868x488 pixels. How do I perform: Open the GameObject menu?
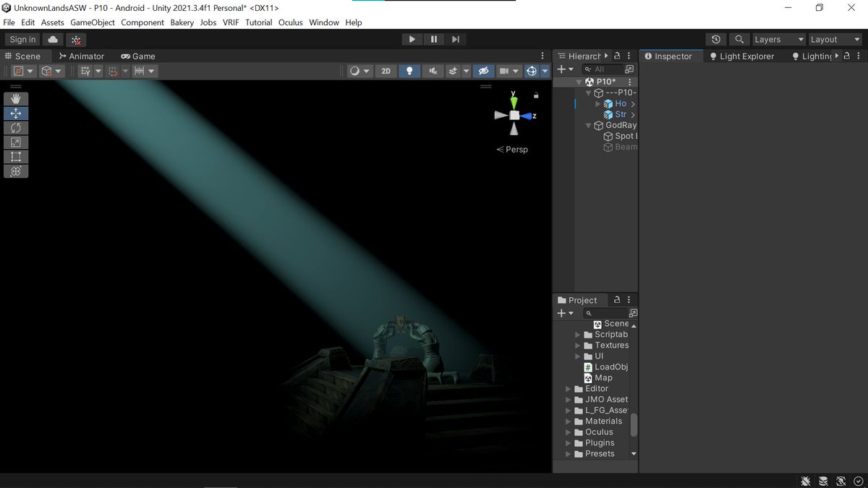(x=93, y=22)
